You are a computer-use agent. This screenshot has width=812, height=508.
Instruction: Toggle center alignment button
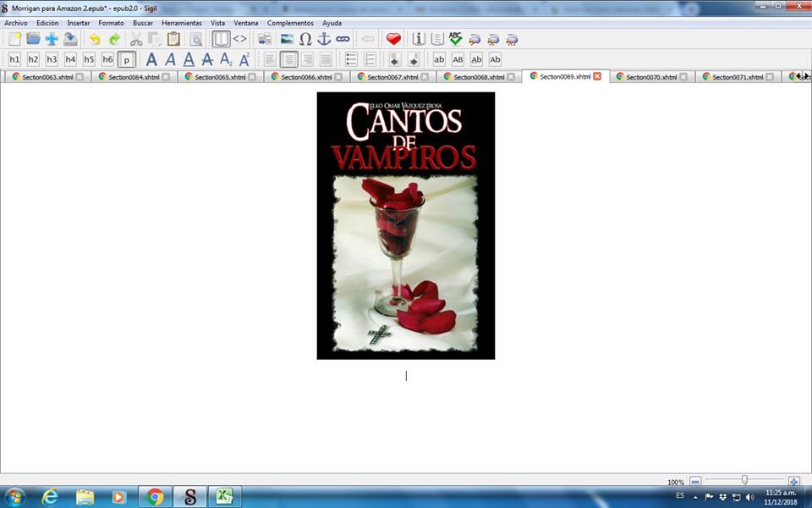coord(289,59)
